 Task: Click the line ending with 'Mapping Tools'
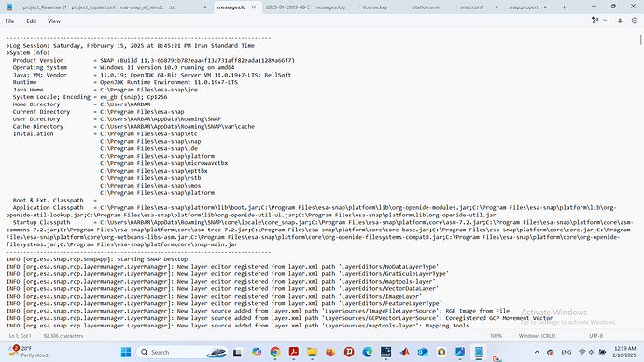click(237, 326)
